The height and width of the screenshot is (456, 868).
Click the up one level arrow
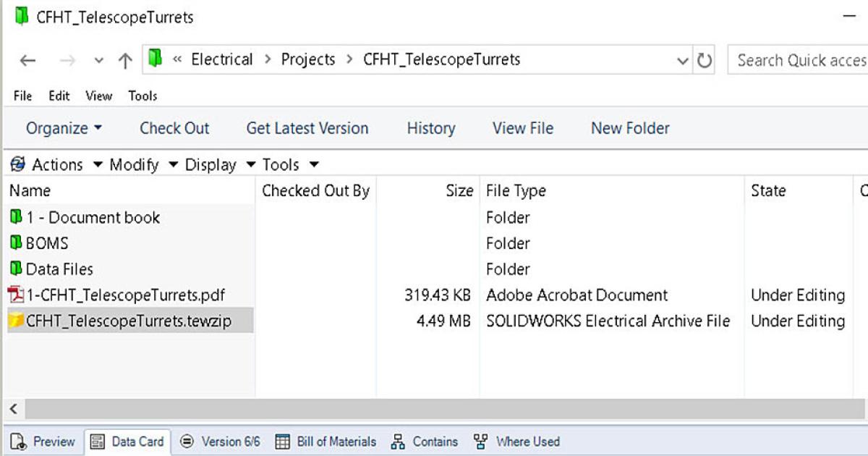coord(125,61)
